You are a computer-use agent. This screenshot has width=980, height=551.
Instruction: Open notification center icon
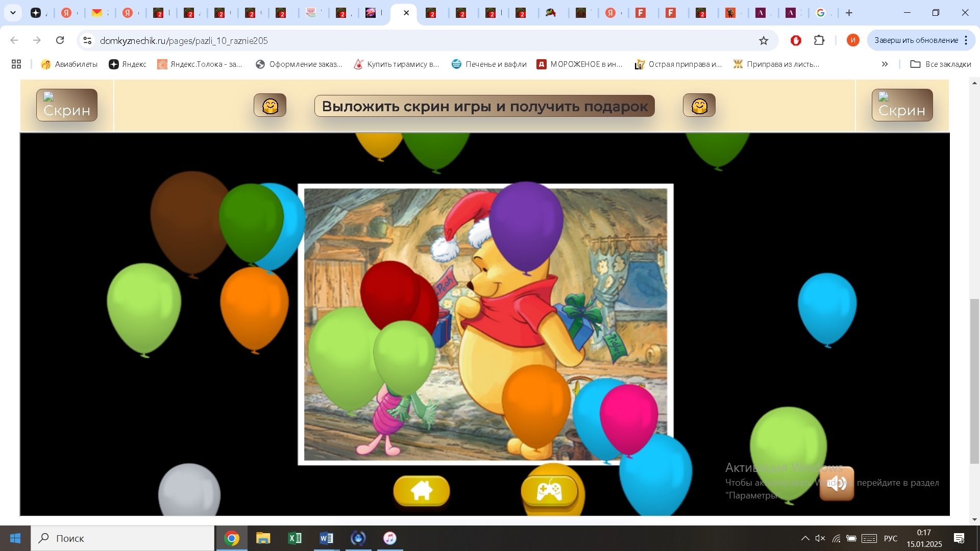pyautogui.click(x=959, y=538)
